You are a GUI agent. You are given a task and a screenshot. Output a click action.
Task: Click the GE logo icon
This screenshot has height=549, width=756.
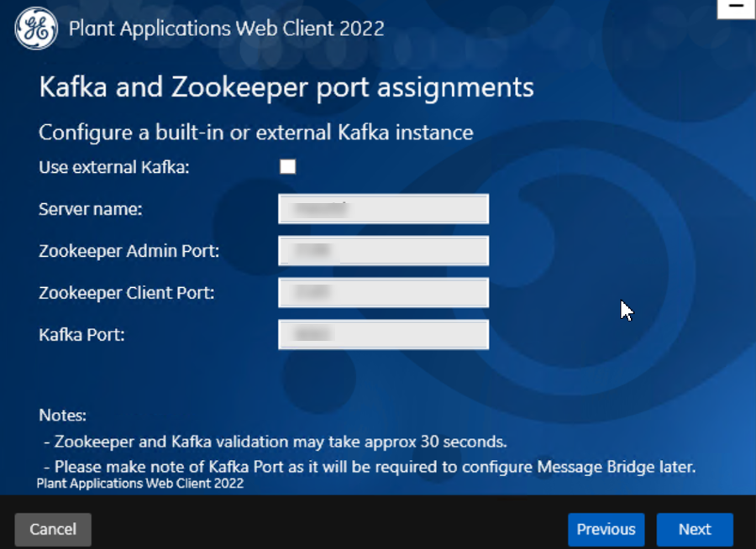coord(36,29)
